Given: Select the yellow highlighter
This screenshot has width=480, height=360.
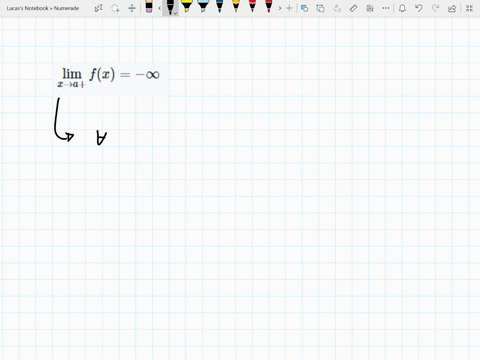Looking at the screenshot, I should [187, 6].
